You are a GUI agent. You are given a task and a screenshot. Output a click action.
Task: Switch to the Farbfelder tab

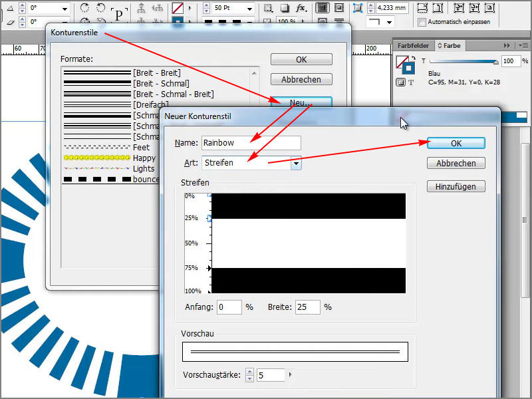point(412,45)
